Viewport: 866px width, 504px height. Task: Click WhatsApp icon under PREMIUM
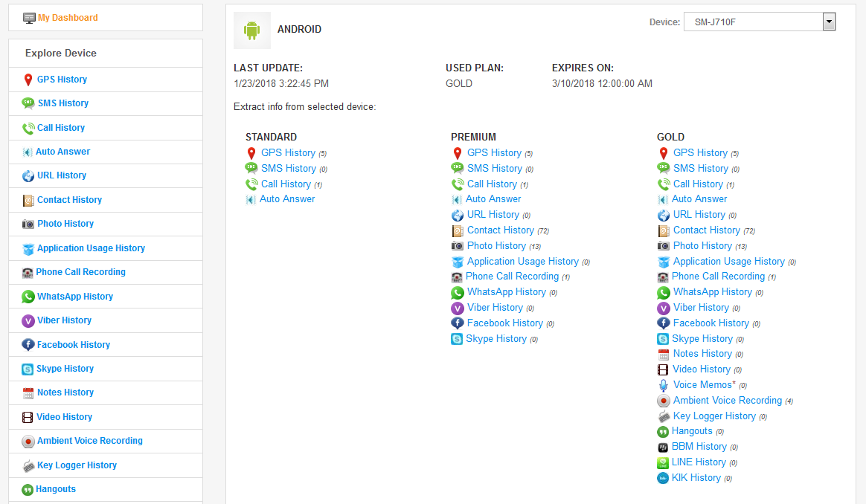pos(458,293)
